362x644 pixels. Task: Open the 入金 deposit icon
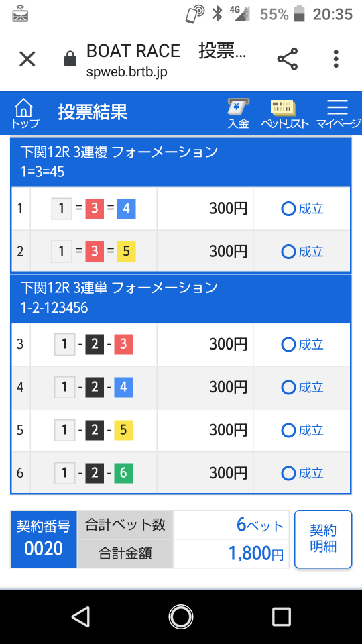point(239,114)
